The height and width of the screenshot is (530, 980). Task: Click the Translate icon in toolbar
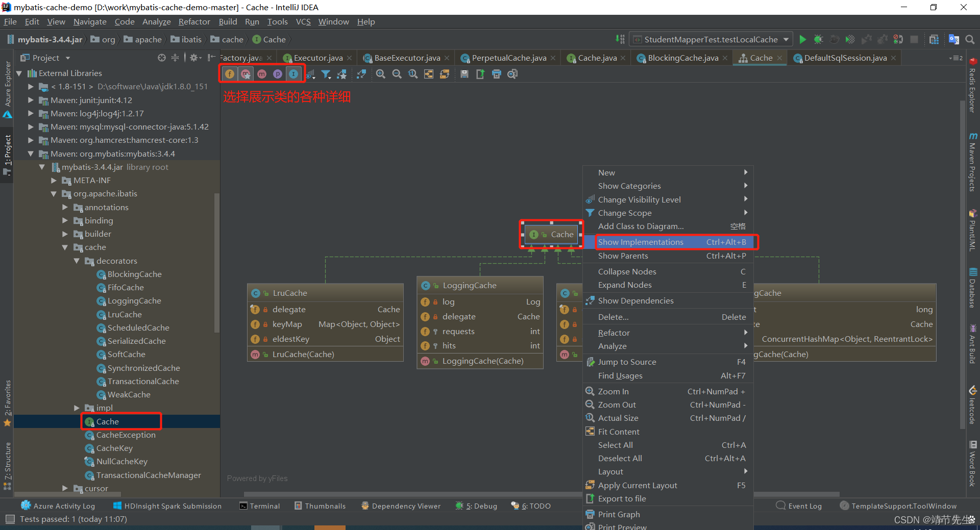(x=954, y=39)
